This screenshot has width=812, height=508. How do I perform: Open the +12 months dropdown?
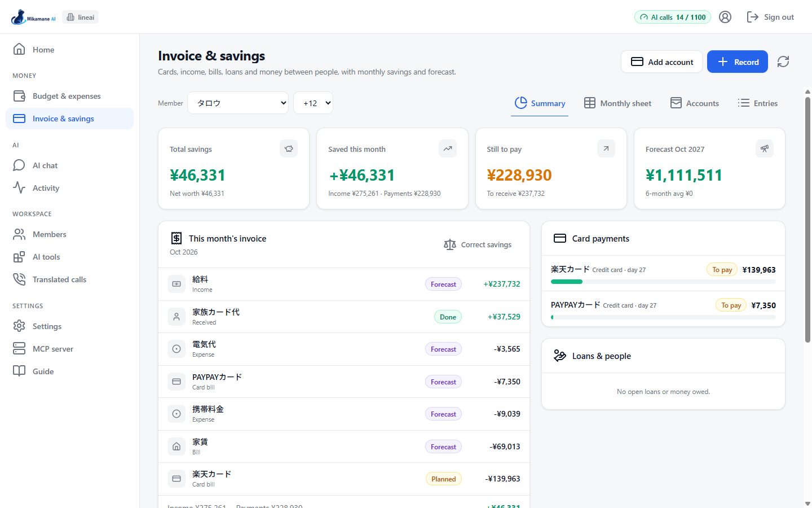314,103
